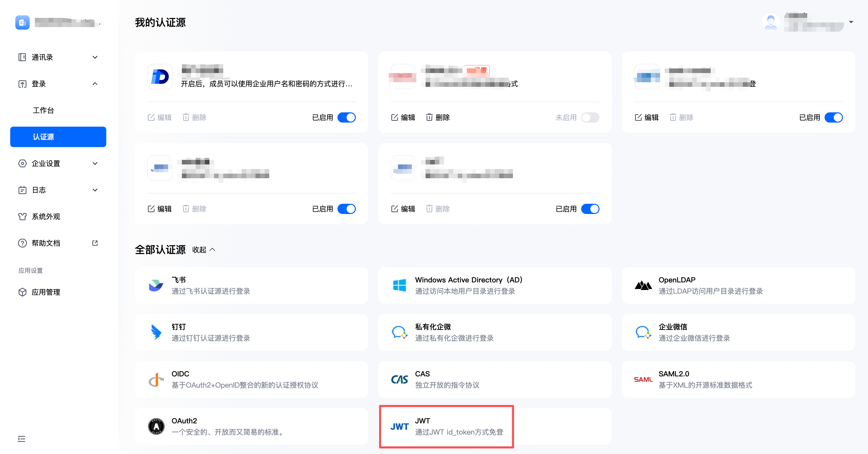Open 工作台 in the sidebar
868x454 pixels.
point(43,110)
